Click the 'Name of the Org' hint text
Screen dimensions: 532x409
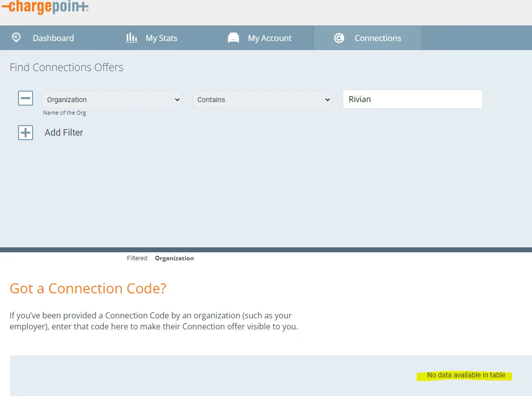pos(65,113)
